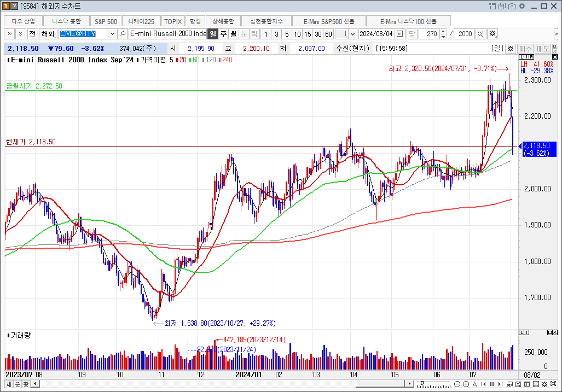Select the 일 (daily) period toggle
The width and height of the screenshot is (562, 392).
click(213, 33)
